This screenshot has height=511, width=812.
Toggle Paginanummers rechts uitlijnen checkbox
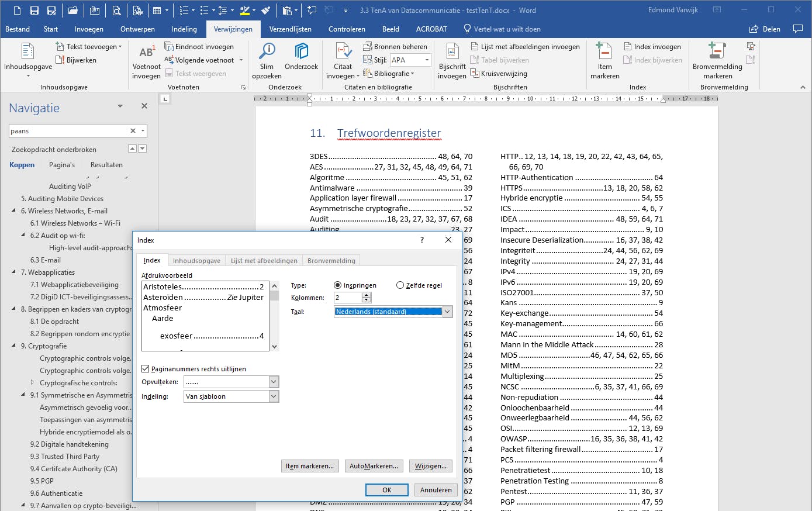146,369
